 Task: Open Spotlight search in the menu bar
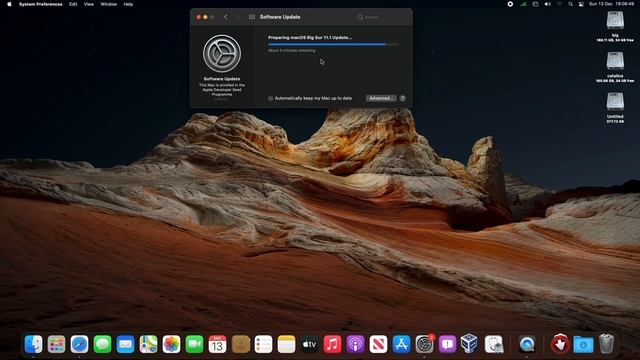571,4
